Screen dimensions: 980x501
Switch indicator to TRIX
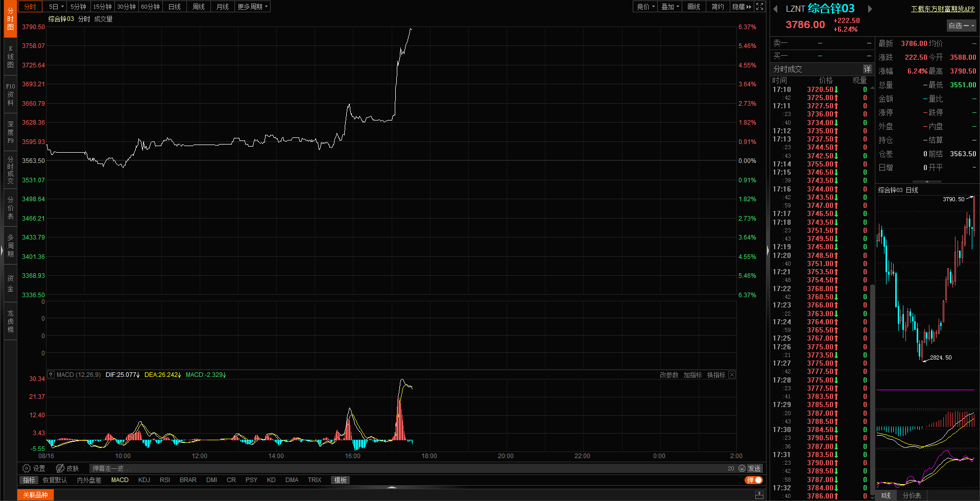tap(315, 480)
